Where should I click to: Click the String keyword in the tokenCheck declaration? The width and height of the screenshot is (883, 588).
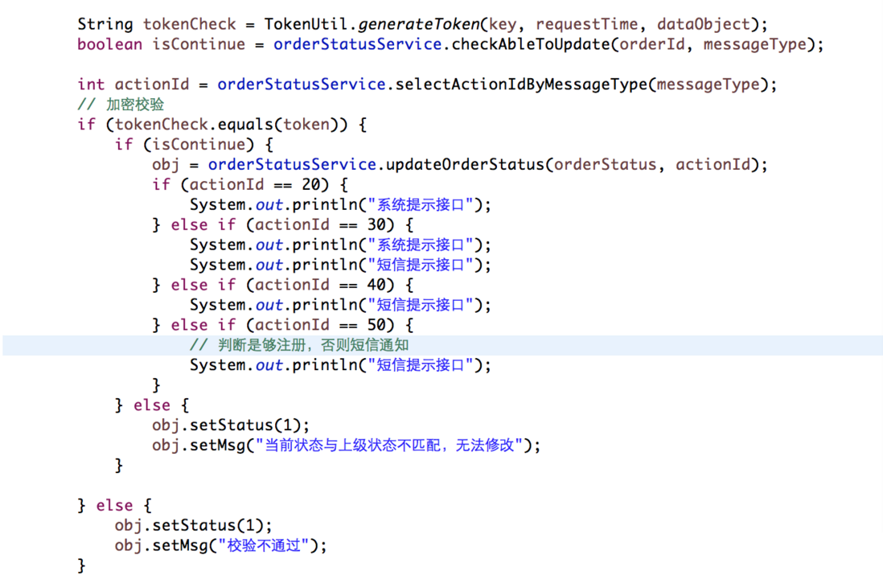105,24
